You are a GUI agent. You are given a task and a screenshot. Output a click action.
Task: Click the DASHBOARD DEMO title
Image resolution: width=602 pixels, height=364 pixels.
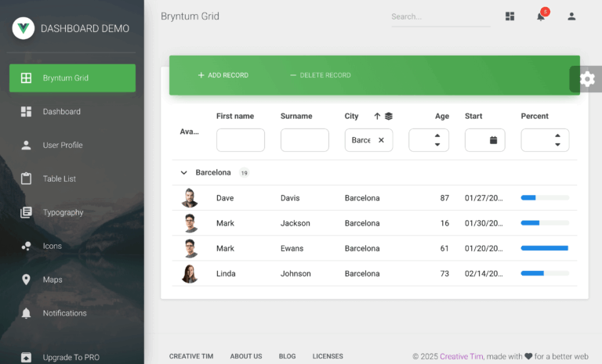pyautogui.click(x=85, y=28)
